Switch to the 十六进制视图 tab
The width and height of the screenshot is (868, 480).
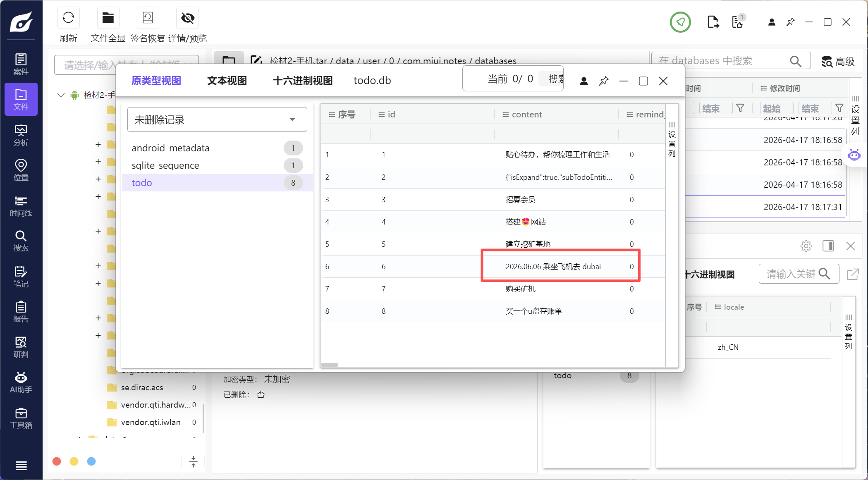pos(303,81)
